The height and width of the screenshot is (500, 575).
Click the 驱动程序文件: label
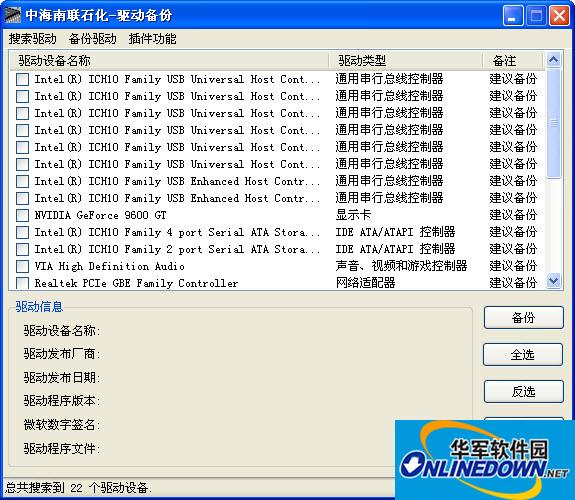coord(62,448)
